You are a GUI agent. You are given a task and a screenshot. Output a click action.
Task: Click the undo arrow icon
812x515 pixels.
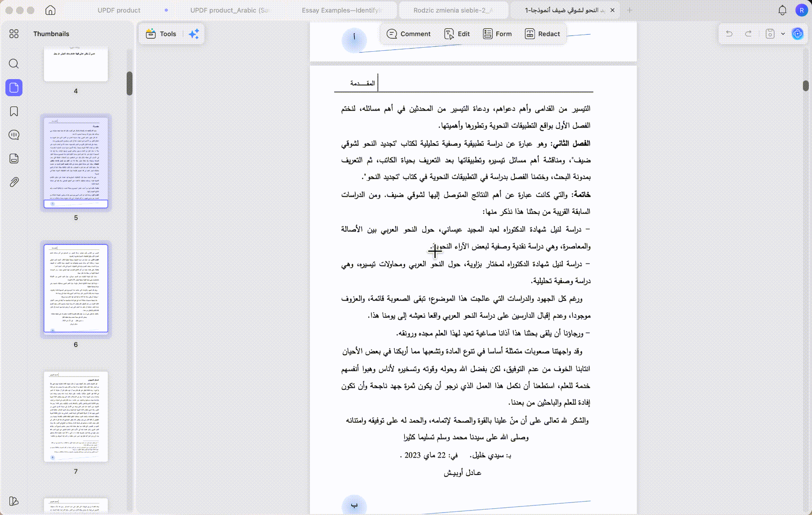[x=729, y=34]
